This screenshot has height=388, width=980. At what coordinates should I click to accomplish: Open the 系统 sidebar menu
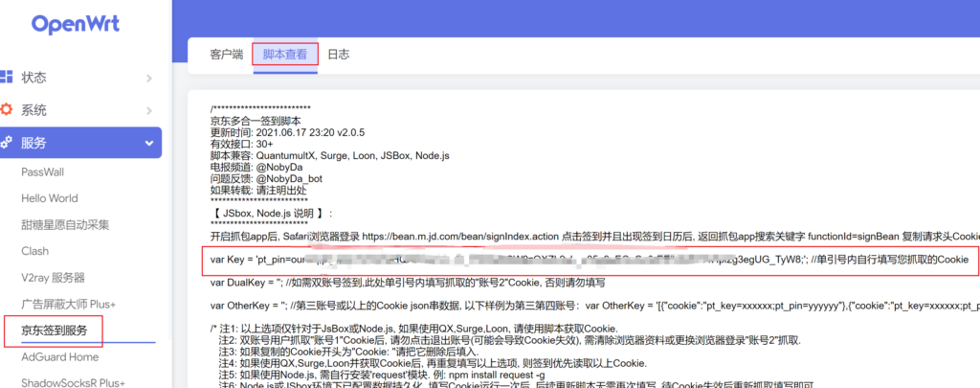pos(80,111)
